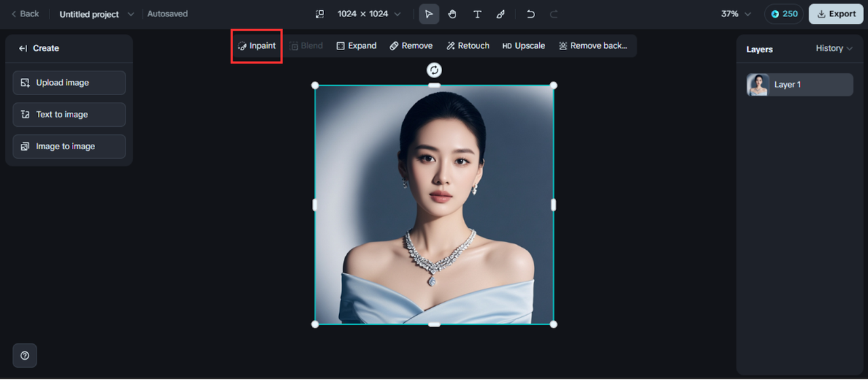Select the Remove background tool
The height and width of the screenshot is (380, 868).
click(593, 46)
